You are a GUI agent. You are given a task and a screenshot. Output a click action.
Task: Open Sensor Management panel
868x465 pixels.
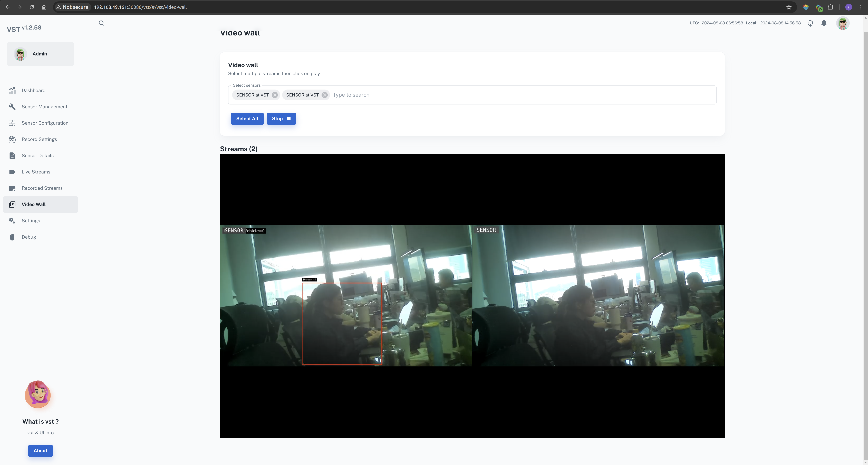(44, 106)
